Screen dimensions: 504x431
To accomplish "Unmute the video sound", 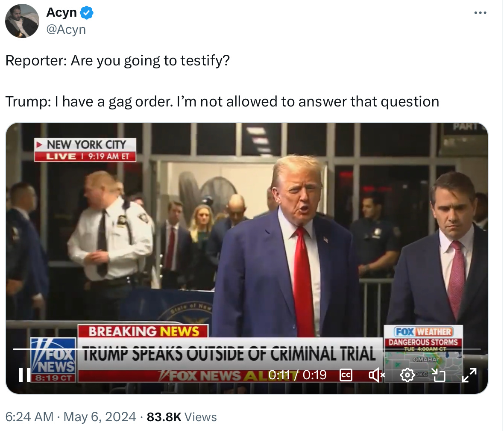I will coord(376,375).
